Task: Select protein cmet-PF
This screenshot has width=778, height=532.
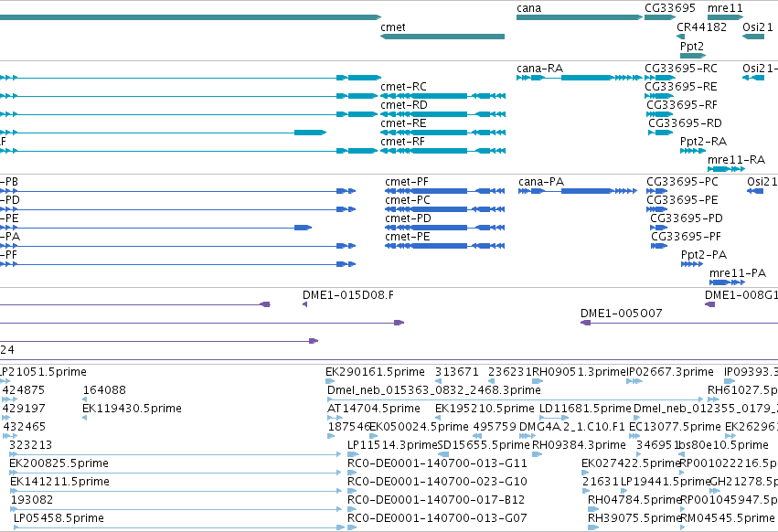Action: (x=445, y=191)
